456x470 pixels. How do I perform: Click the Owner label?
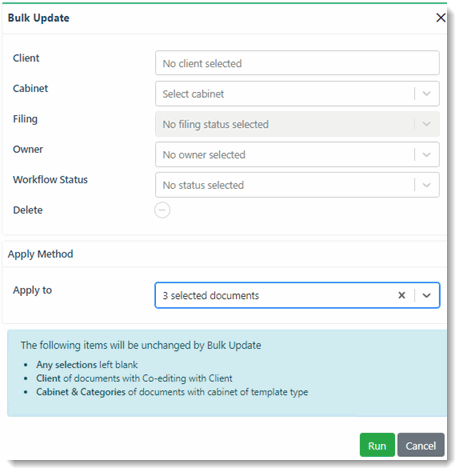coord(28,149)
